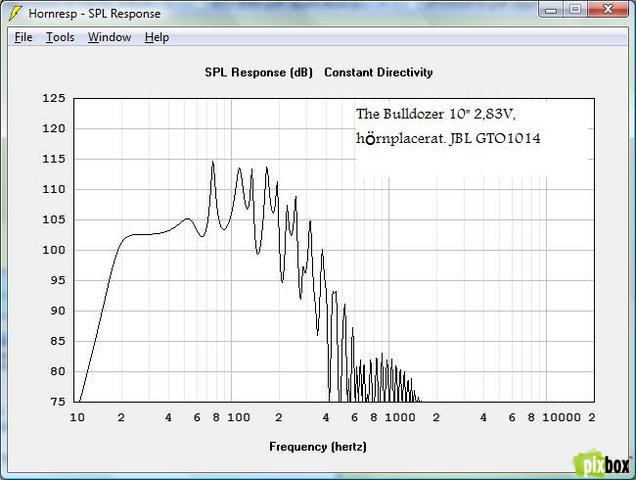Image resolution: width=636 pixels, height=480 pixels.
Task: Click 'The Bulldozer 10" 2,83V,' annotation text
Action: point(436,114)
